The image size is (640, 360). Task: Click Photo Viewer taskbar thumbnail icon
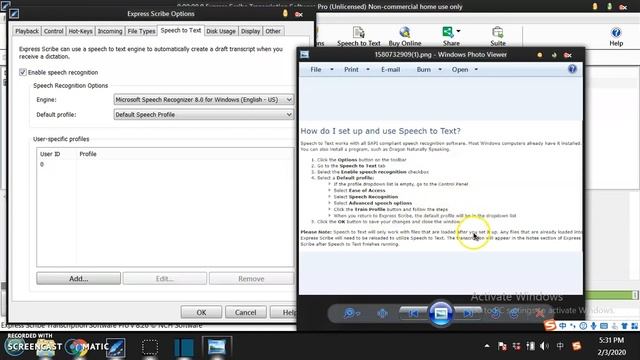[216, 347]
